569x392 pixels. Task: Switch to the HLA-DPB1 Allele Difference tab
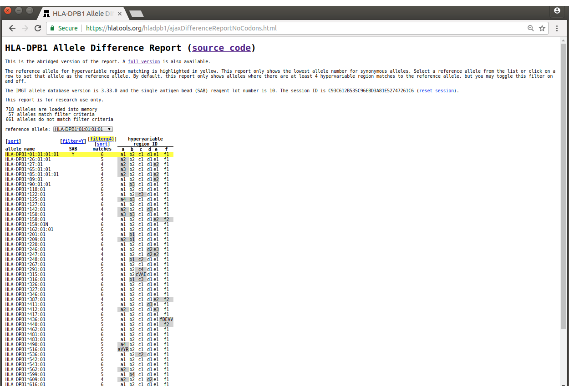tap(82, 13)
